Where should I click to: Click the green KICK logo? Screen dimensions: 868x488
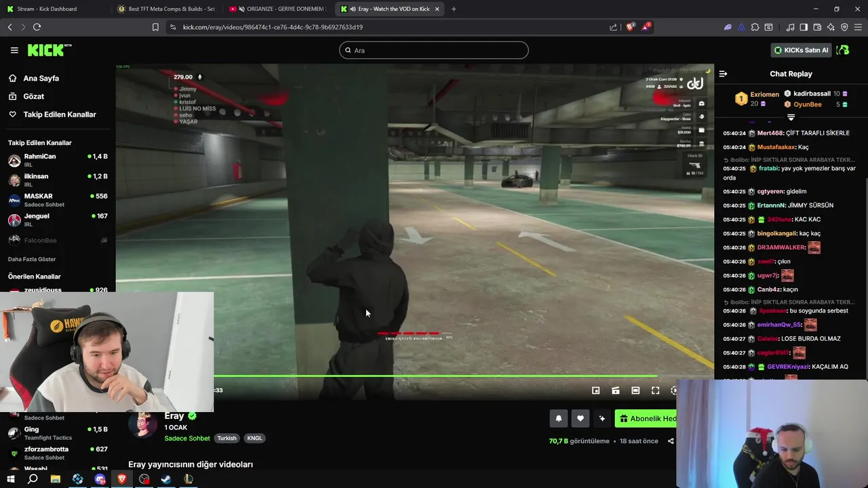pos(49,50)
